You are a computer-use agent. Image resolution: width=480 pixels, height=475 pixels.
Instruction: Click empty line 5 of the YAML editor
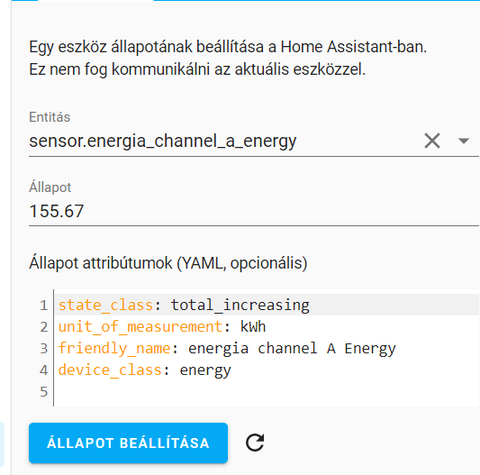click(267, 391)
